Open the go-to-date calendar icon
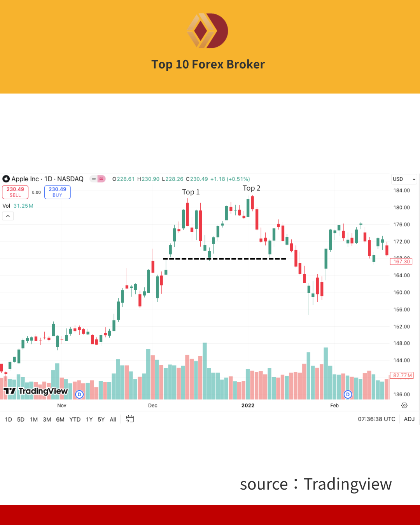Viewport: 420px width, 525px height. [x=130, y=419]
